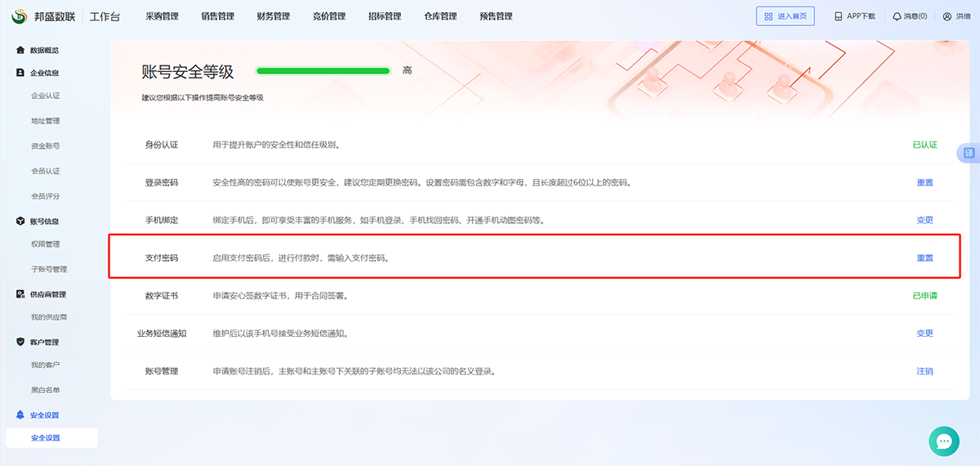Click 变更 for 手机绑定
980x466 pixels.
coord(924,220)
